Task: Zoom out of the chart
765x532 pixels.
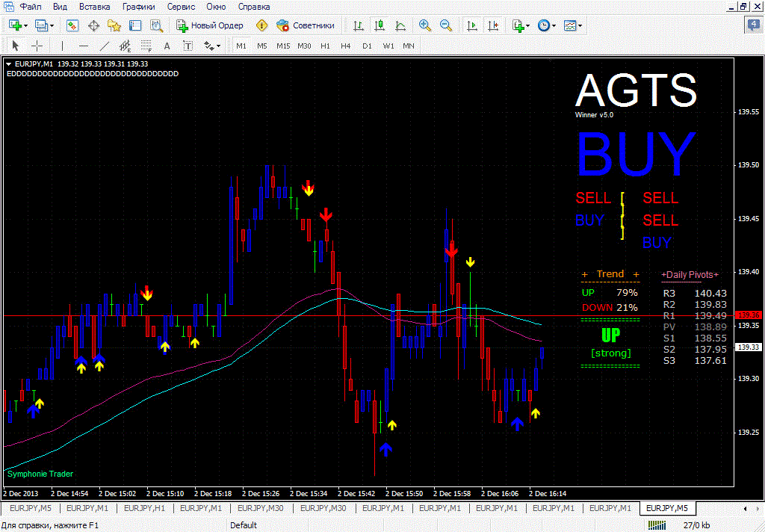Action: 446,25
